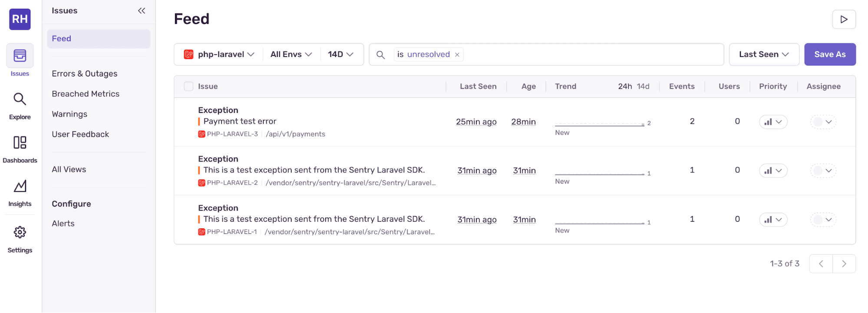
Task: Open Explore from the sidebar
Action: pyautogui.click(x=20, y=106)
